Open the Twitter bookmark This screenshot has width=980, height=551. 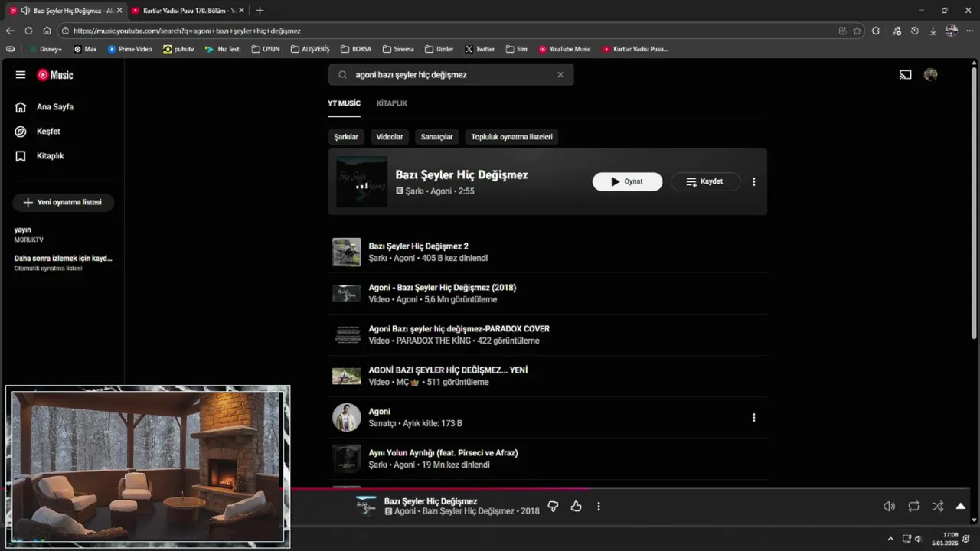tap(480, 49)
